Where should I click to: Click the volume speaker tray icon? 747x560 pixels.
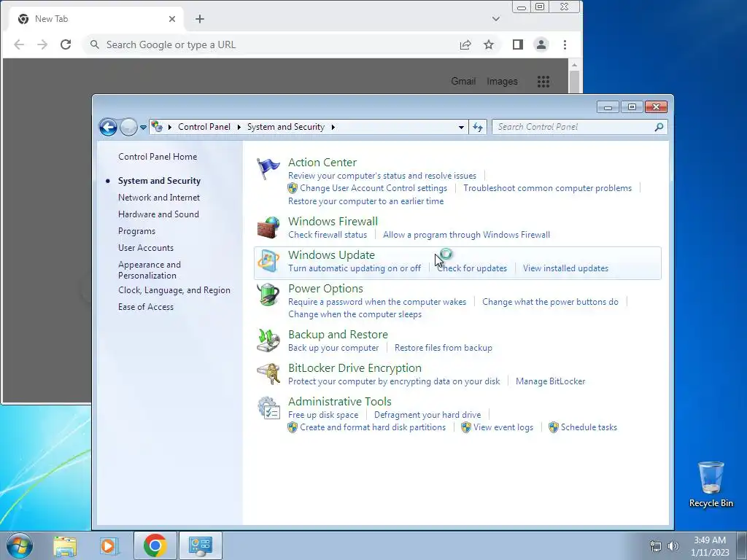[673, 546]
